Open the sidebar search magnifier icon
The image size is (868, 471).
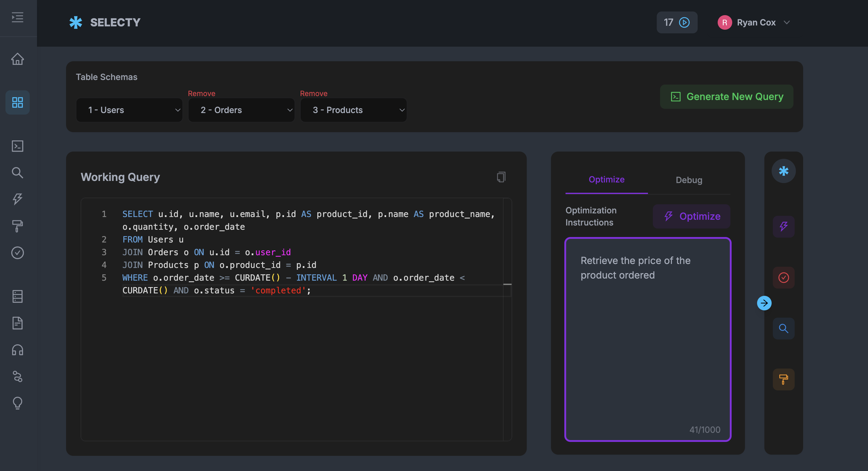click(18, 172)
